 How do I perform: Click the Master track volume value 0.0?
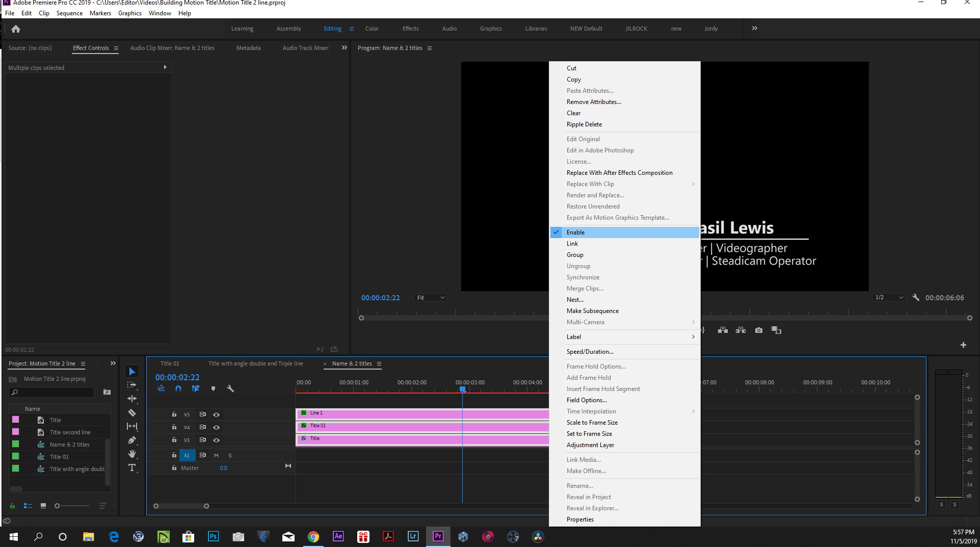click(223, 467)
